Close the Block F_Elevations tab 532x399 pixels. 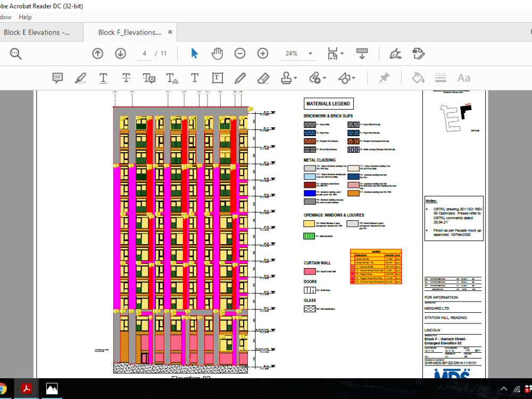(x=170, y=32)
